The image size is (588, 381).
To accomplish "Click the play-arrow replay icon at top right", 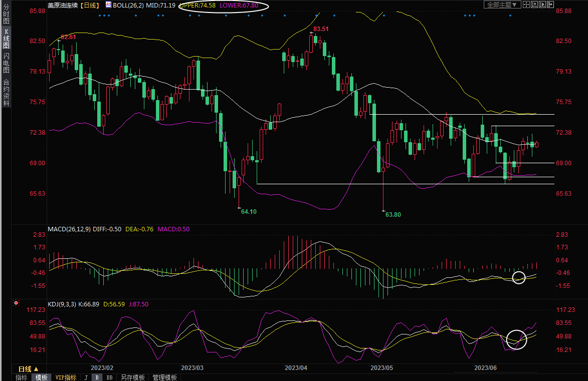I will 541,5.
